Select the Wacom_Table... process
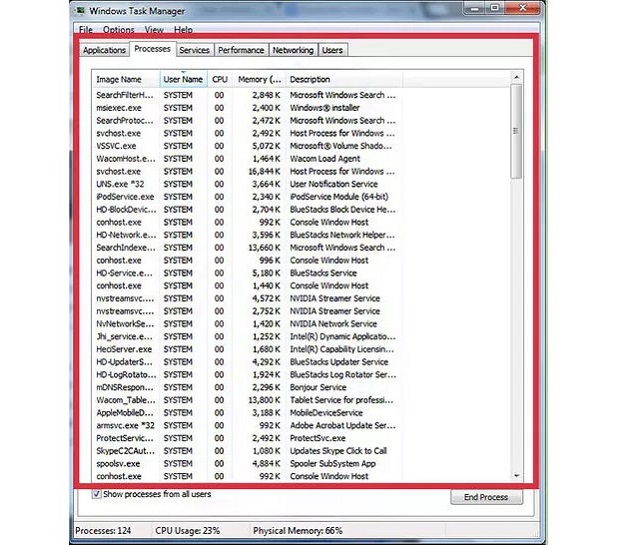The height and width of the screenshot is (545, 640). pyautogui.click(x=247, y=400)
